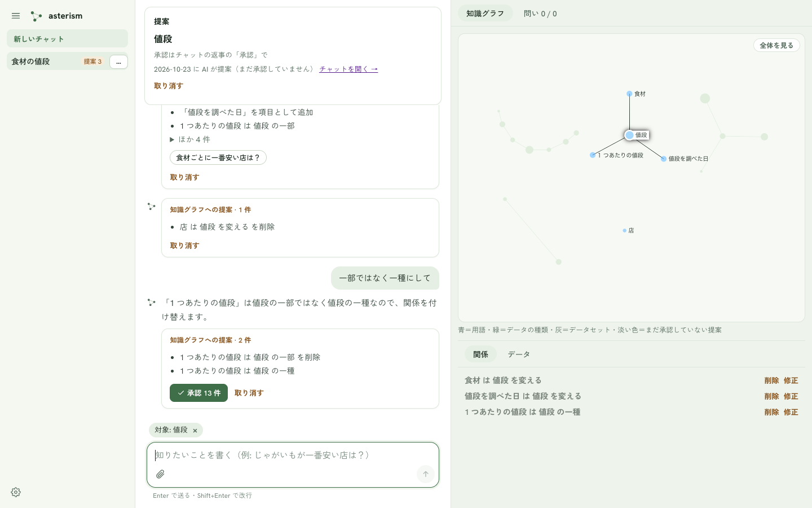Click 取り消す in the 値段 proposal card
The image size is (812, 508).
pyautogui.click(x=169, y=86)
